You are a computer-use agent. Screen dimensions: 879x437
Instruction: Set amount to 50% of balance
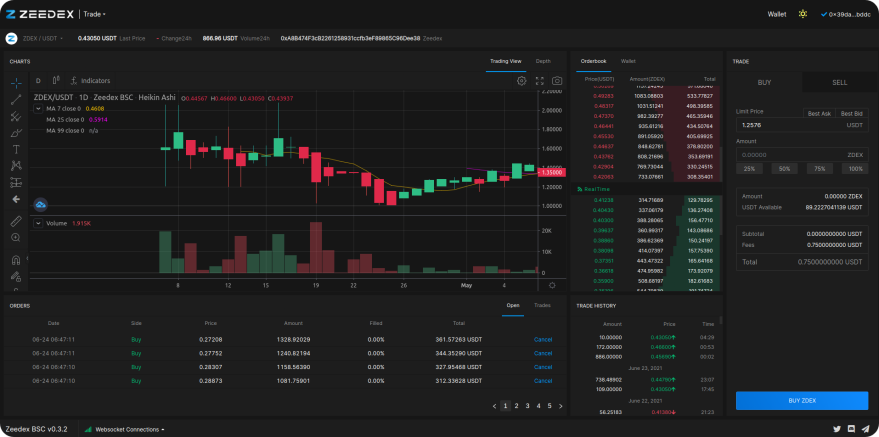pyautogui.click(x=785, y=169)
